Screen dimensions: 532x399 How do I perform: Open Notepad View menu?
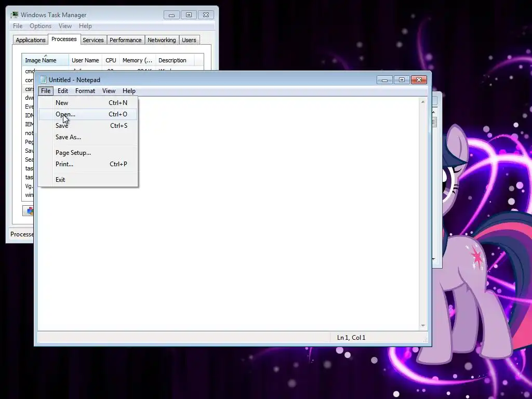(x=109, y=91)
